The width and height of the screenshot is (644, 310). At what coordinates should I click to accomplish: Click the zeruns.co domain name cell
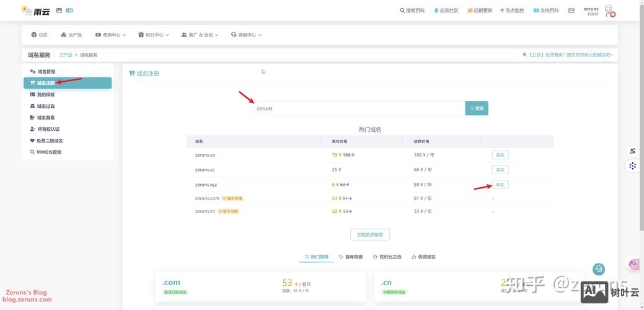click(x=205, y=155)
